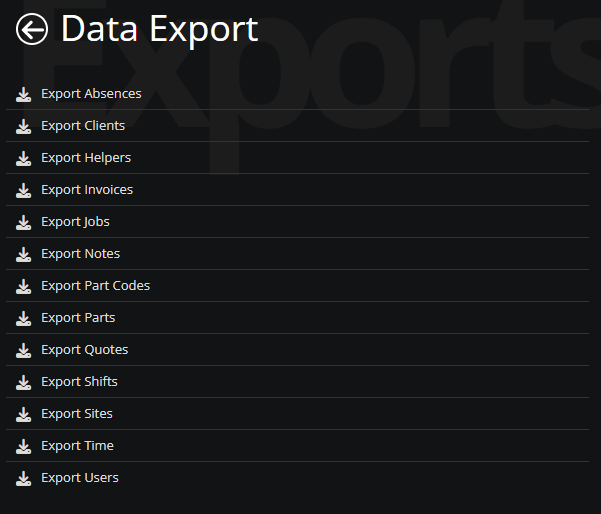The image size is (601, 514).
Task: Click the download icon beside Export Time
Action: [23, 446]
